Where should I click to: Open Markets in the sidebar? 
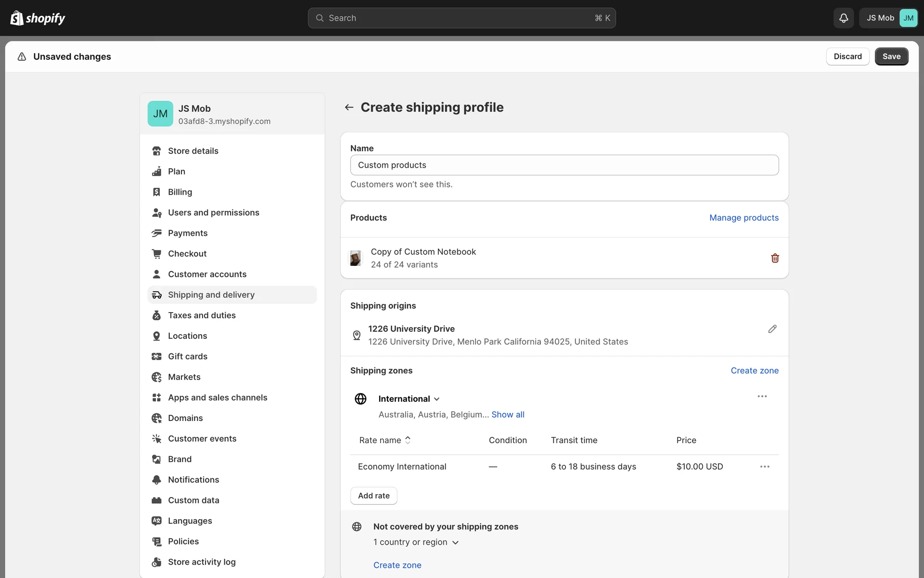pyautogui.click(x=184, y=377)
